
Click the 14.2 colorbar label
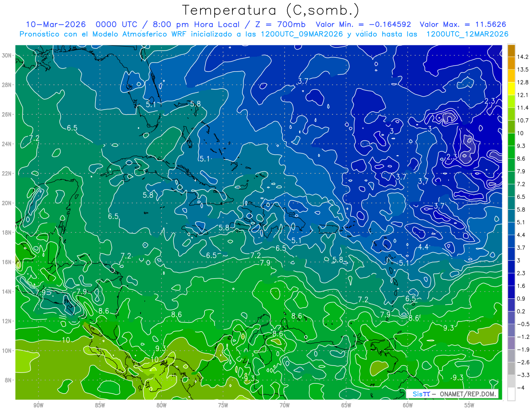click(522, 57)
